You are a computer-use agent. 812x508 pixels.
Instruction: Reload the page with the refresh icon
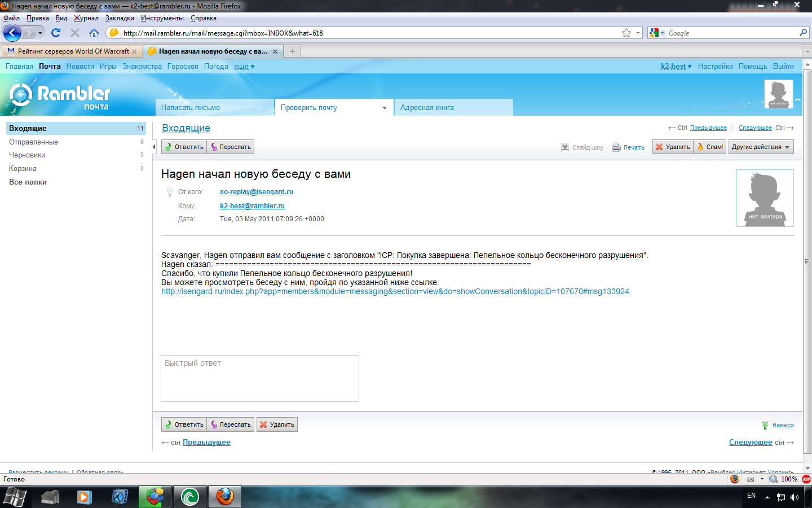(x=56, y=33)
